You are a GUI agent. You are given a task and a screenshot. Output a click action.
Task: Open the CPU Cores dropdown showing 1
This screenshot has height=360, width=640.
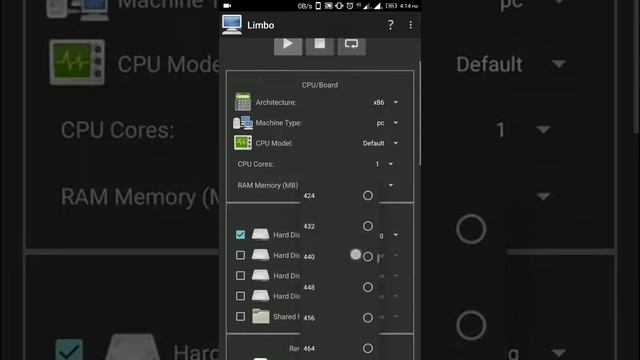(x=384, y=164)
